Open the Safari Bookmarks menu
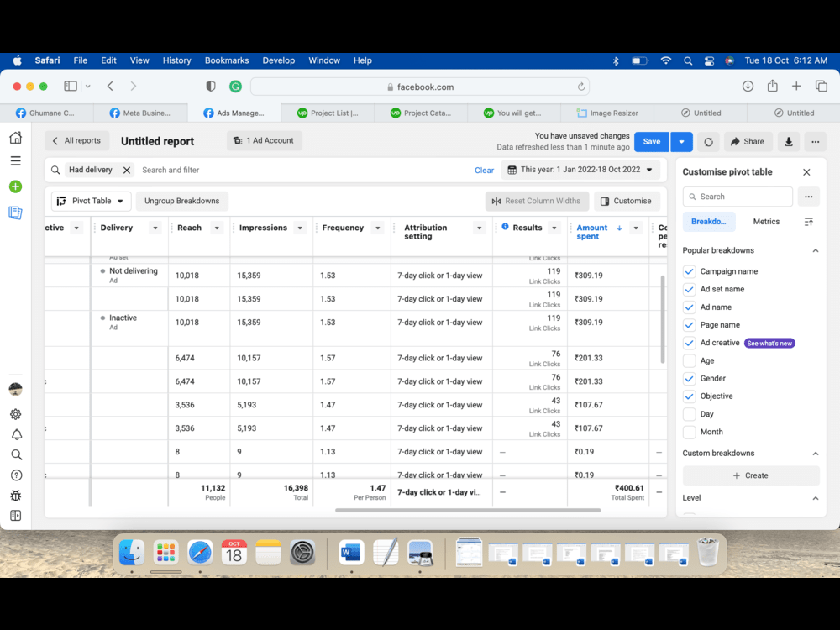The image size is (840, 630). [x=227, y=60]
